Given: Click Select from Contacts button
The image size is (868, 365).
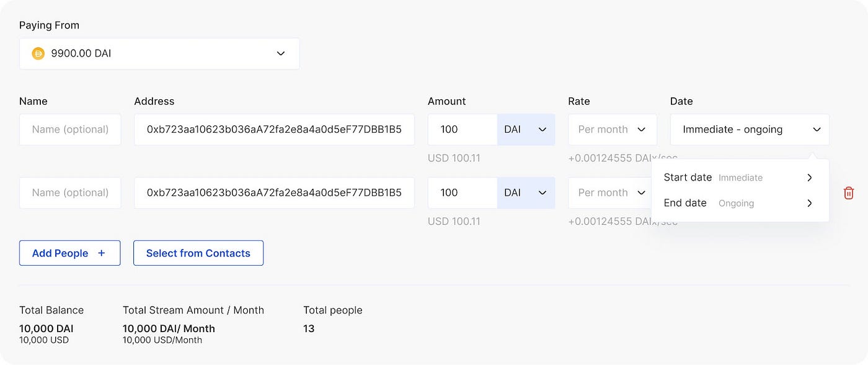Looking at the screenshot, I should [198, 253].
